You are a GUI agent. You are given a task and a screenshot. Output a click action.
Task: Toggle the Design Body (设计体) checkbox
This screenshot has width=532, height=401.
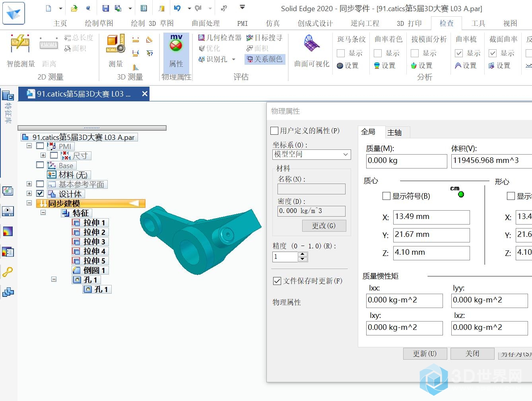(40, 194)
